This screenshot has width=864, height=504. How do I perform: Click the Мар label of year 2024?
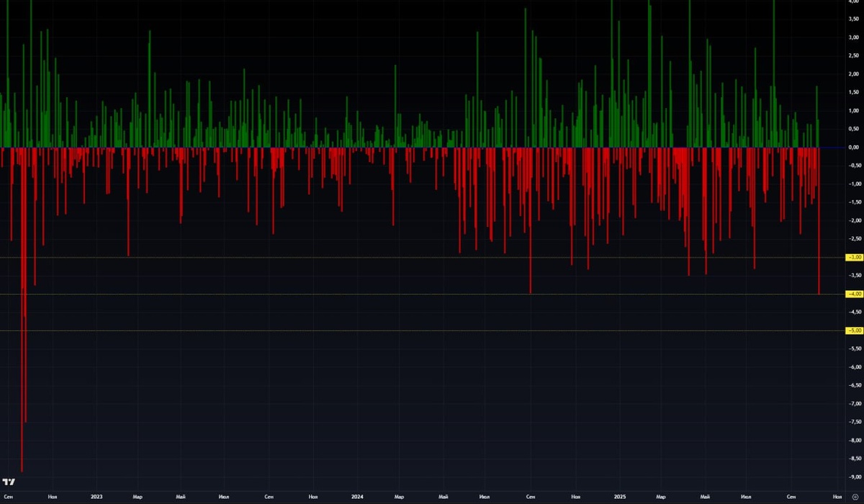pos(399,497)
